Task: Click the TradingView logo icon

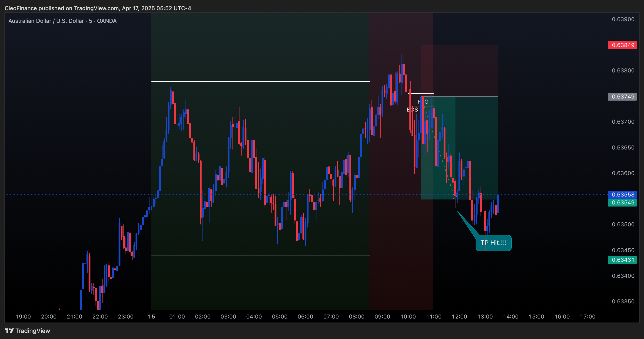Action: click(x=9, y=331)
